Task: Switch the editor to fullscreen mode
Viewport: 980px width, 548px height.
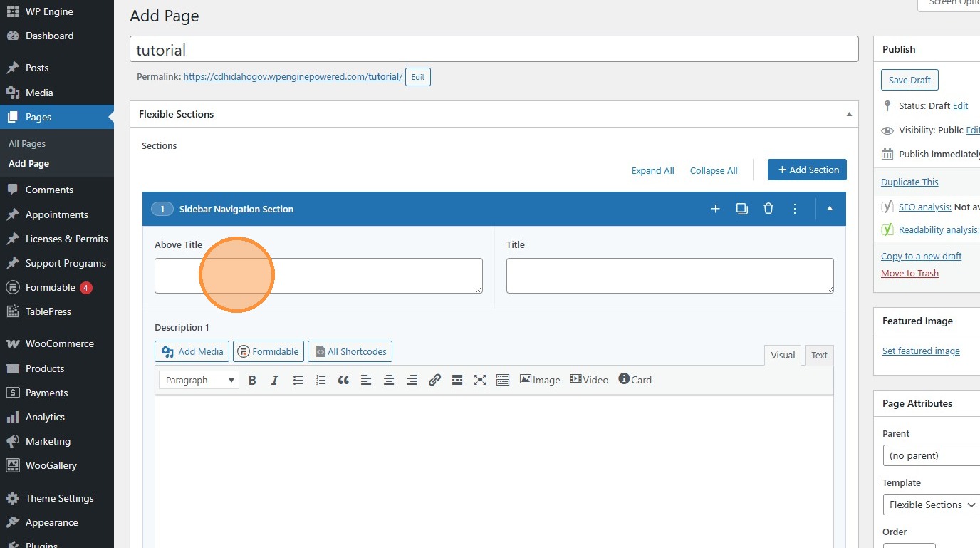Action: point(480,380)
